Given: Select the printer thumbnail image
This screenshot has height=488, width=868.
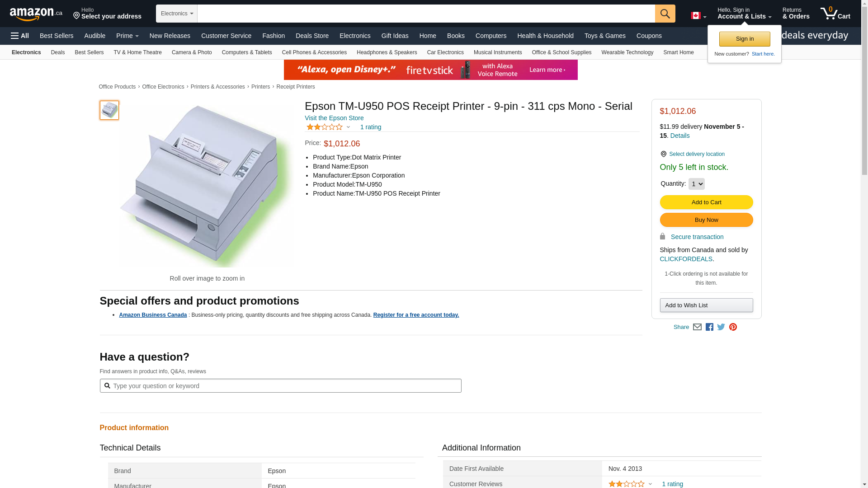Looking at the screenshot, I should [x=109, y=110].
